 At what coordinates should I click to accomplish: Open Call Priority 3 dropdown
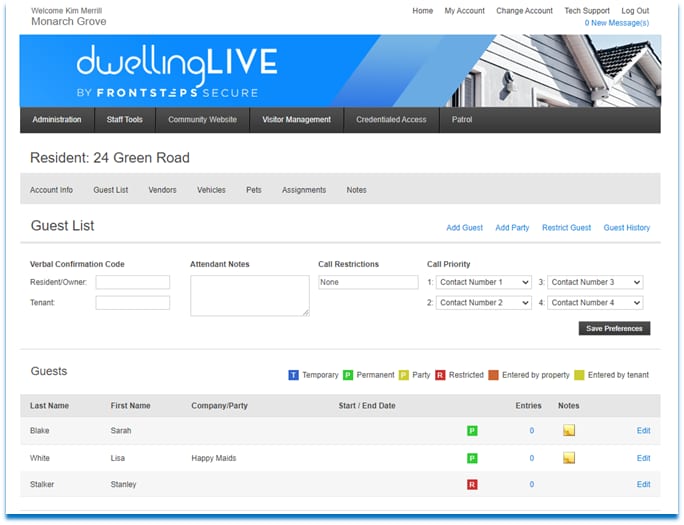[x=595, y=282]
